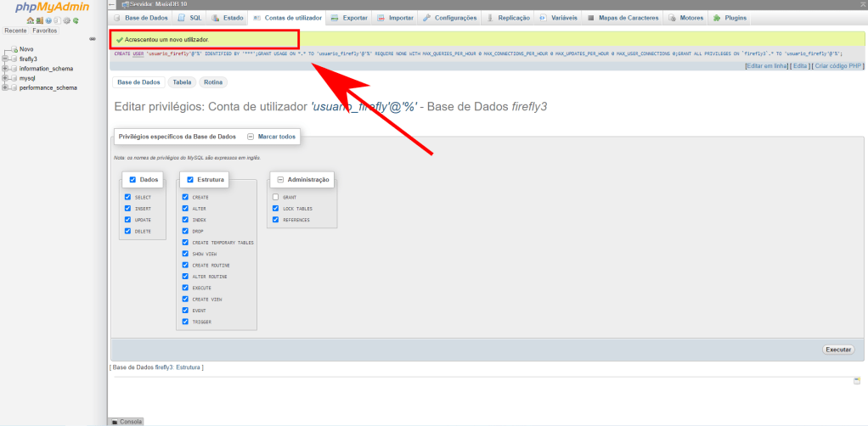
Task: Click the logout (exit door) icon
Action: point(39,20)
